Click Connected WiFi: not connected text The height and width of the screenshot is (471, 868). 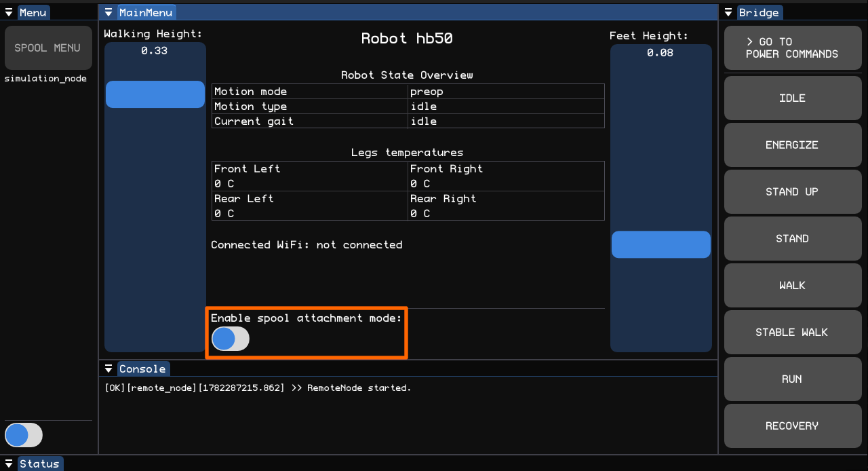click(x=307, y=245)
